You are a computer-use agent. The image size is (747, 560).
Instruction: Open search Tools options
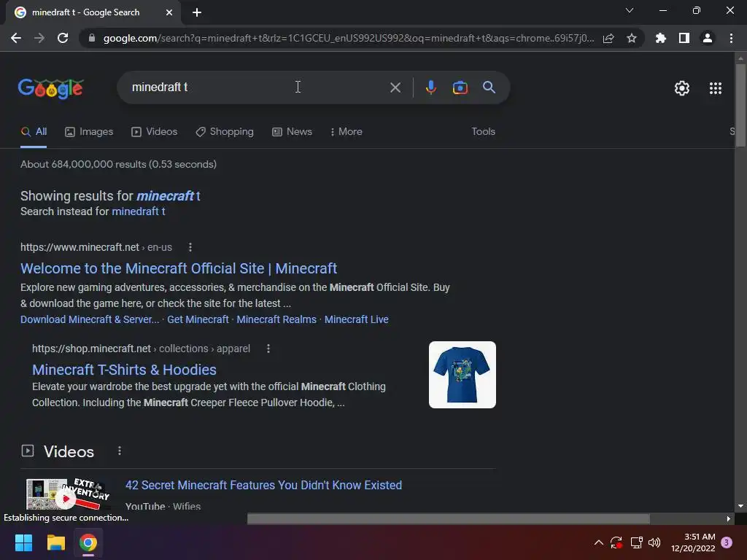coord(483,132)
